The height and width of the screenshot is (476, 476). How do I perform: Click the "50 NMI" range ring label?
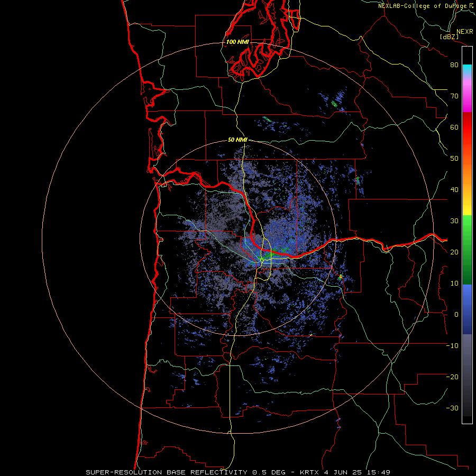click(237, 140)
